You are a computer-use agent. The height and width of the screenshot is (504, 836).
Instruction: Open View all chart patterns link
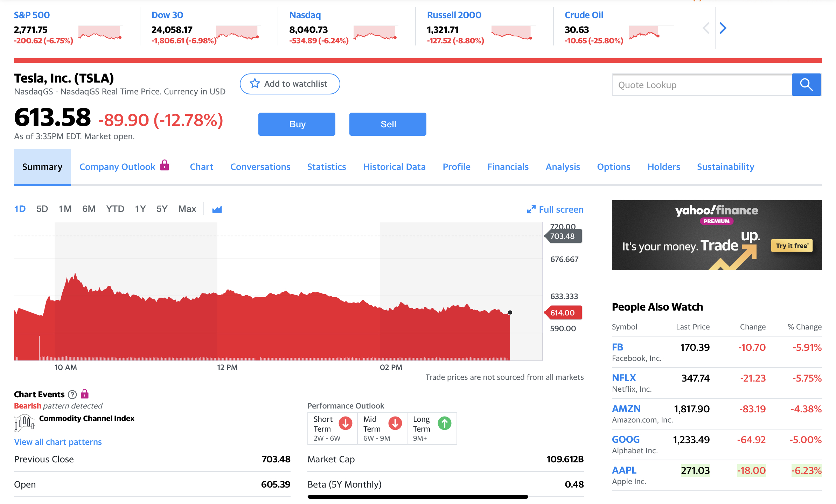click(58, 442)
